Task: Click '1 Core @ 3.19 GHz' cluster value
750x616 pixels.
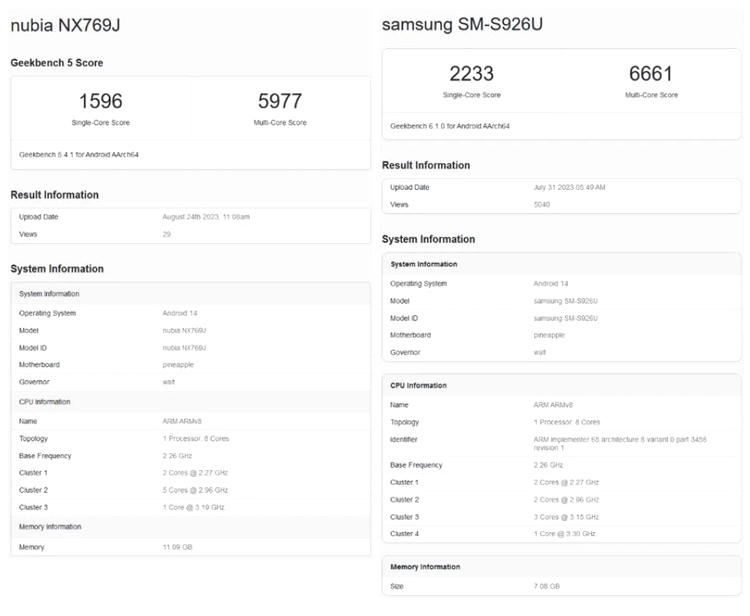Action: click(x=193, y=507)
